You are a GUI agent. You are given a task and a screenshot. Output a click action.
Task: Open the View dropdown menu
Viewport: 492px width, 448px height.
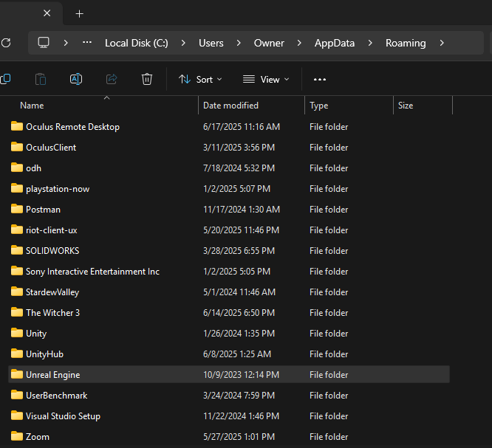coord(266,80)
